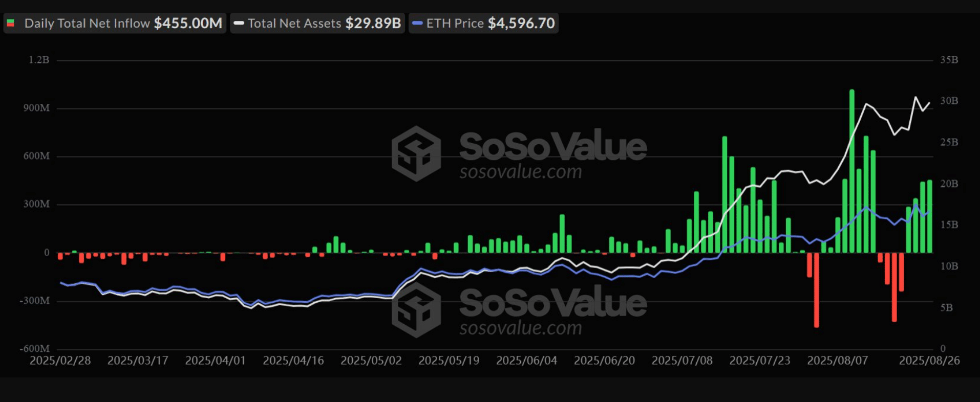Image resolution: width=980 pixels, height=402 pixels.
Task: Click the 2025/07/23 date label
Action: coord(760,361)
